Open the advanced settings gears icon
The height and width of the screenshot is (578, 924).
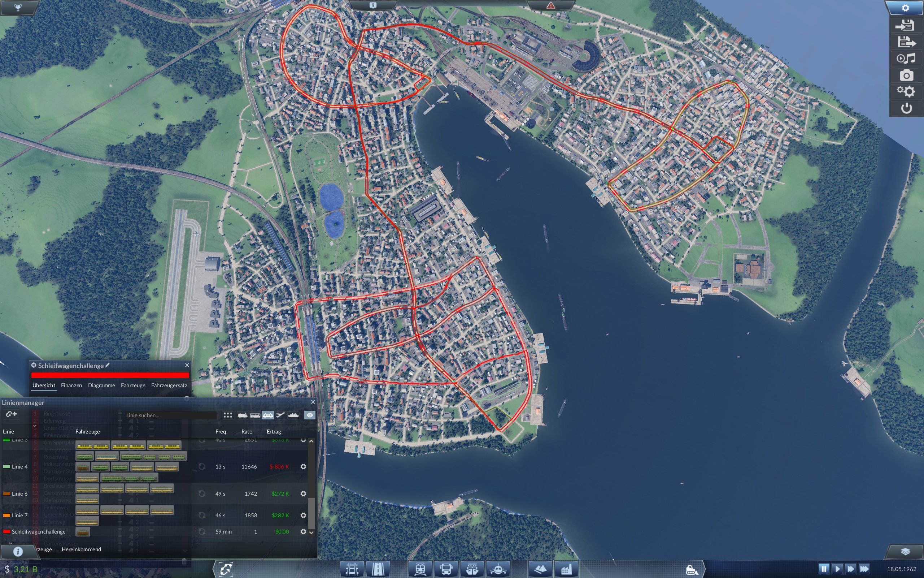[x=906, y=91]
